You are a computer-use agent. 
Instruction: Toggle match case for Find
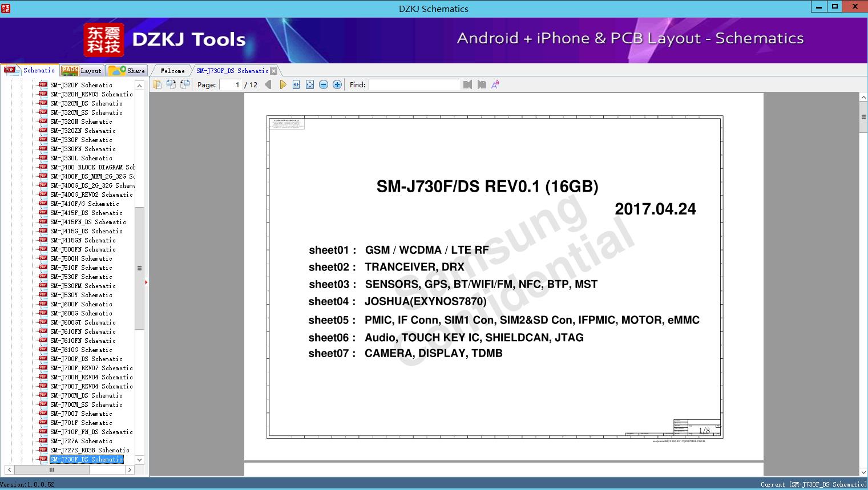coord(495,84)
